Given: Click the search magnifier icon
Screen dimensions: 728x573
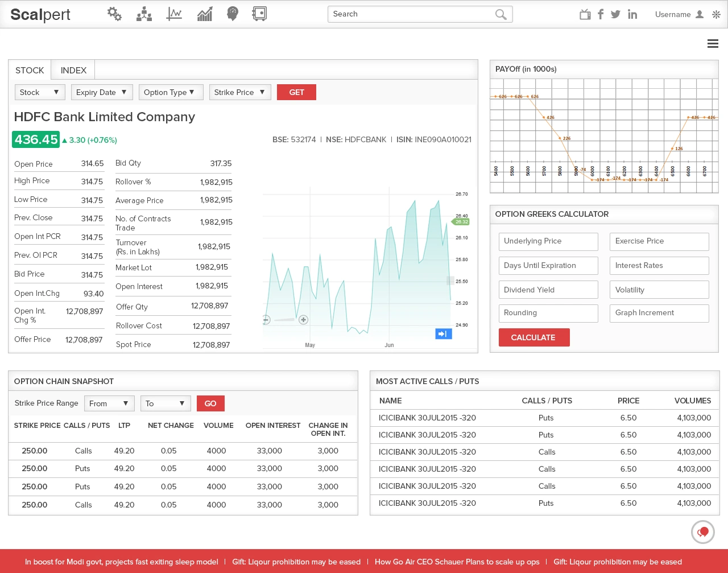Looking at the screenshot, I should [500, 14].
